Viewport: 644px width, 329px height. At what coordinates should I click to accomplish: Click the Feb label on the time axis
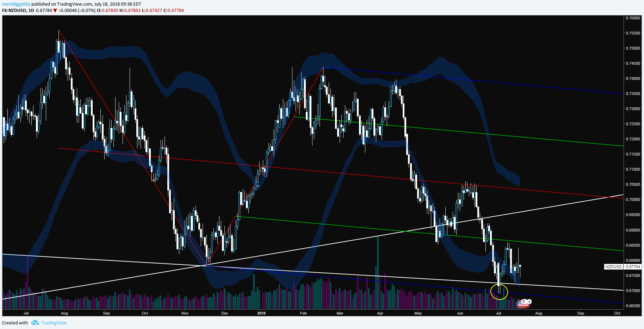click(x=303, y=313)
